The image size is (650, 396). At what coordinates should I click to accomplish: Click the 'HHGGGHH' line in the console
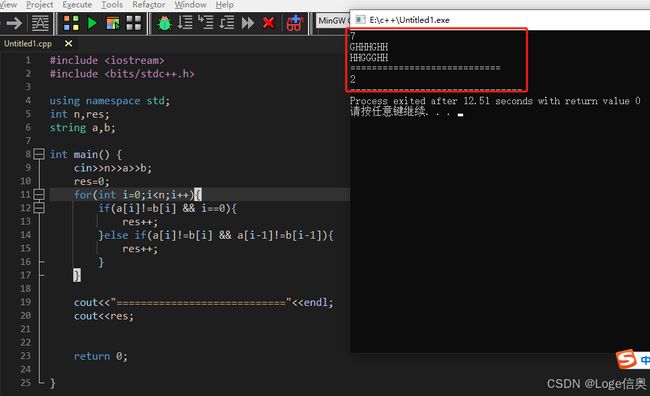[x=369, y=58]
